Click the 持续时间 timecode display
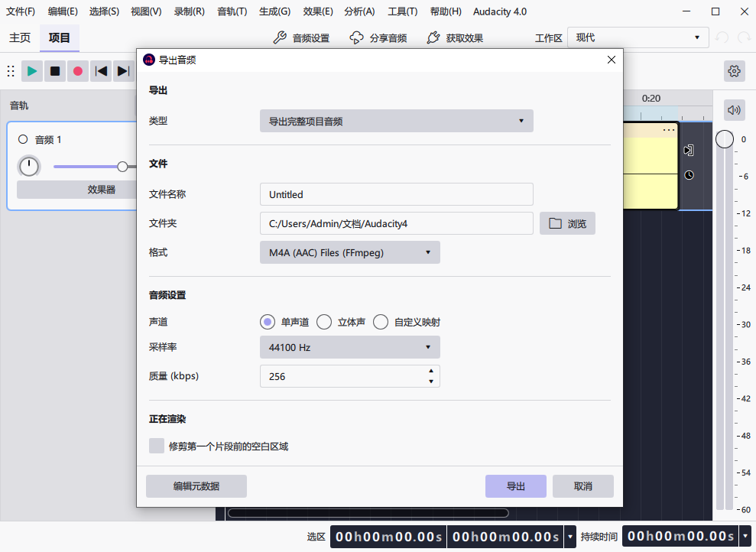The height and width of the screenshot is (552, 756). point(680,537)
